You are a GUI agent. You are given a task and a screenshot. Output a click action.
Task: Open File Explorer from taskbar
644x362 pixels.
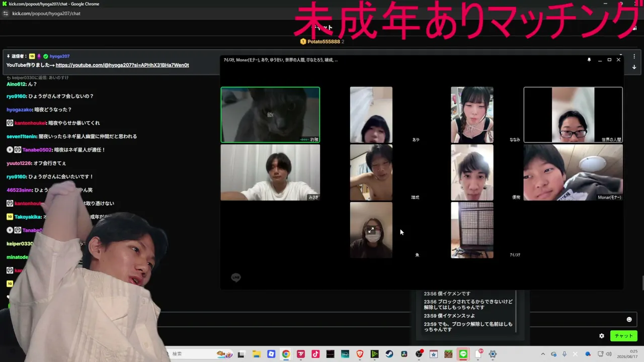(x=256, y=354)
